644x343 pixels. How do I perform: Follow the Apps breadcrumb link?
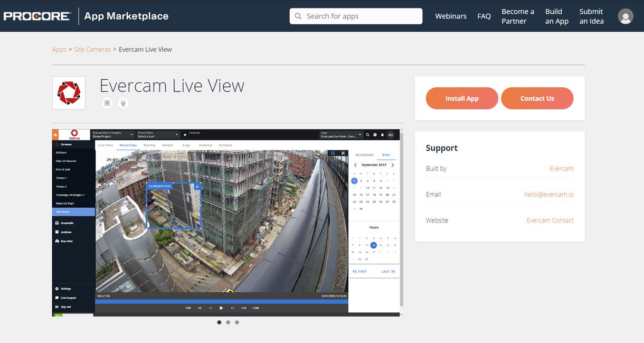point(59,50)
